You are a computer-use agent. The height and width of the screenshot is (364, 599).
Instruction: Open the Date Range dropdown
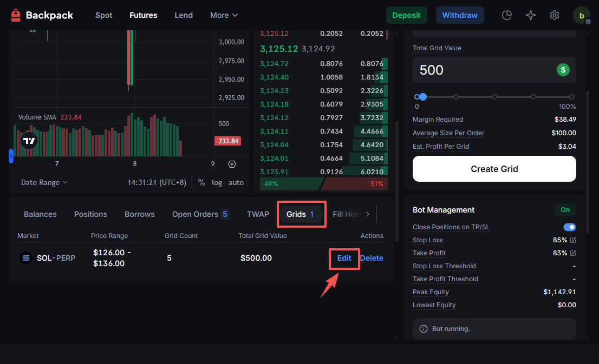[x=44, y=183]
